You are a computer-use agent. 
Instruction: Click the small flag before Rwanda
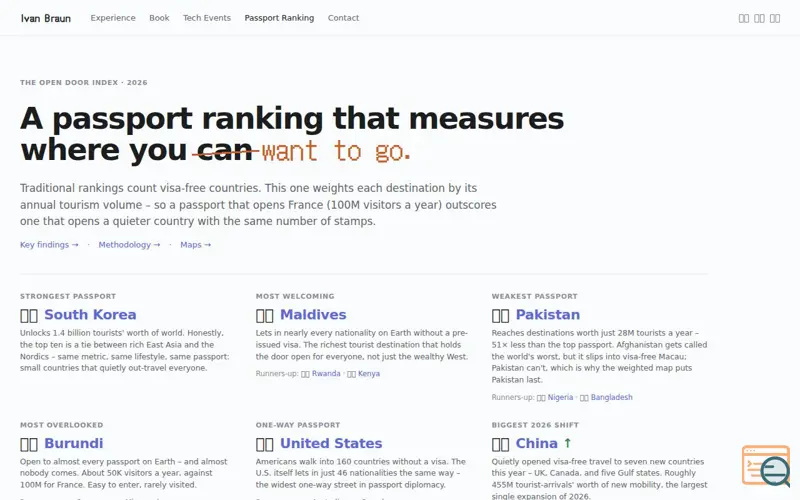pyautogui.click(x=305, y=374)
